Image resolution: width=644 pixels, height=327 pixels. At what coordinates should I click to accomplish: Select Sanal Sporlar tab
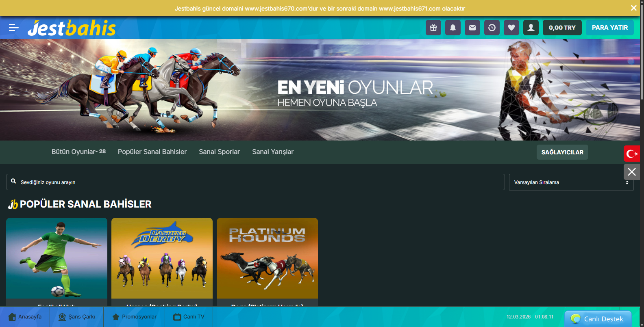pos(219,152)
